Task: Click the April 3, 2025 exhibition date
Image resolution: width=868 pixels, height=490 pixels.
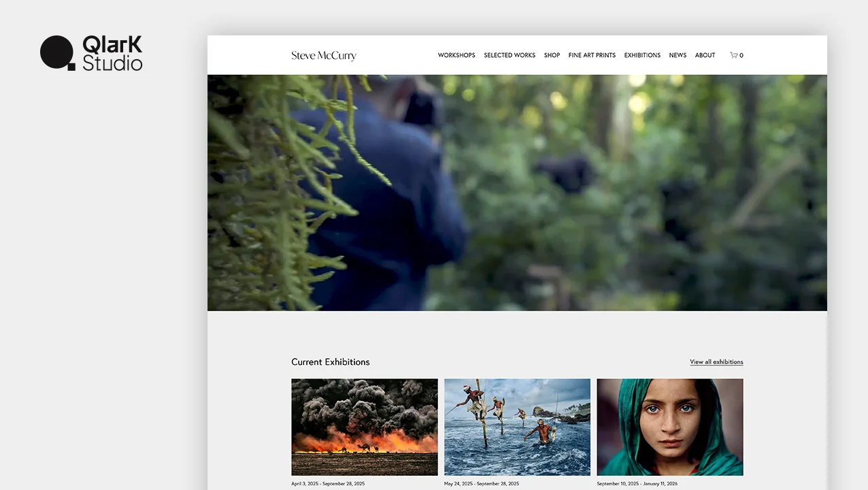Action: pyautogui.click(x=328, y=484)
